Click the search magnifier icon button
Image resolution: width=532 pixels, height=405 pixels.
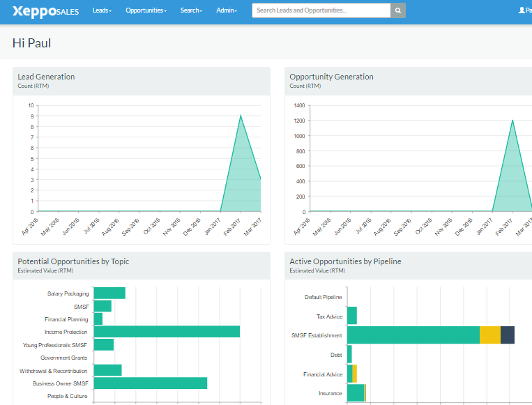[x=398, y=10]
